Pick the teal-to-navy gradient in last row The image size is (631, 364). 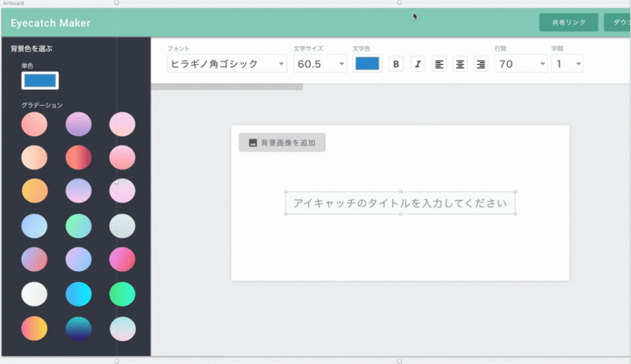[78, 329]
